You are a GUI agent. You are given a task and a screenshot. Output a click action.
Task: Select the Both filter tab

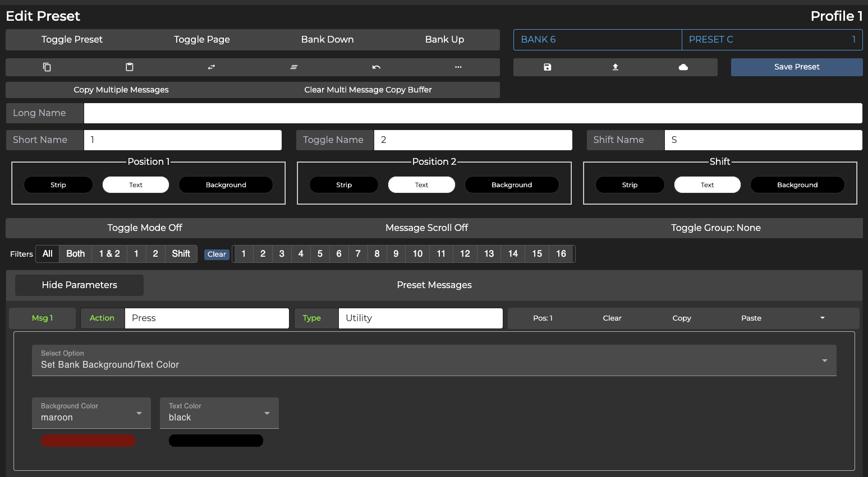coord(75,254)
